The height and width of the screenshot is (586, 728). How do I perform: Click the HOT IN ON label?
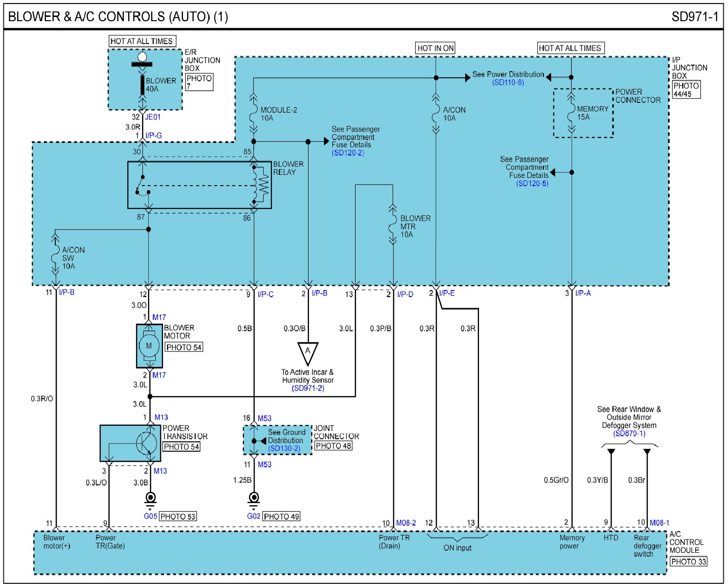(435, 48)
